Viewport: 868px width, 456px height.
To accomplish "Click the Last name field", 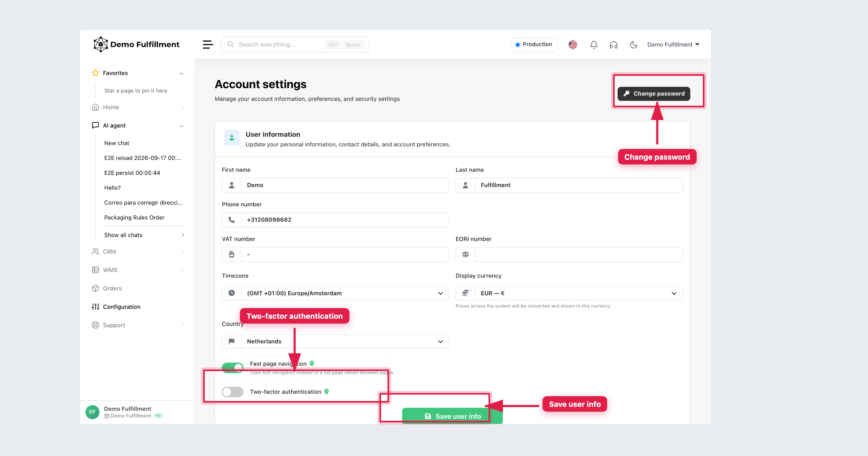I will point(569,185).
